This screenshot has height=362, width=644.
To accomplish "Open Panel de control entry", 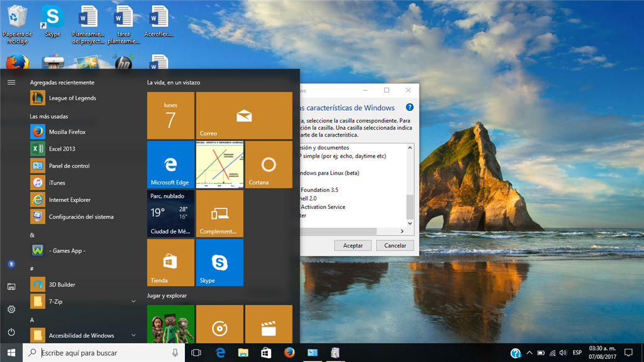I will point(82,166).
